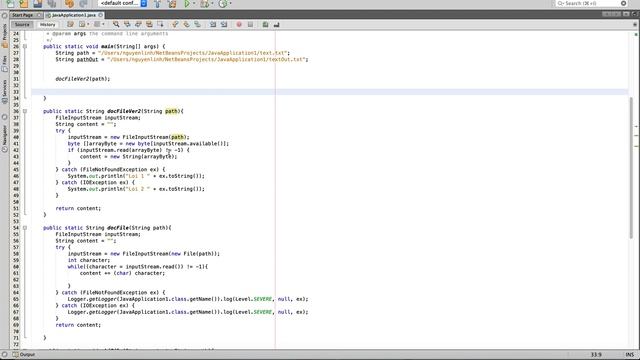The width and height of the screenshot is (640, 360).
Task: Click the Shift Line Left icon
Action: (213, 24)
